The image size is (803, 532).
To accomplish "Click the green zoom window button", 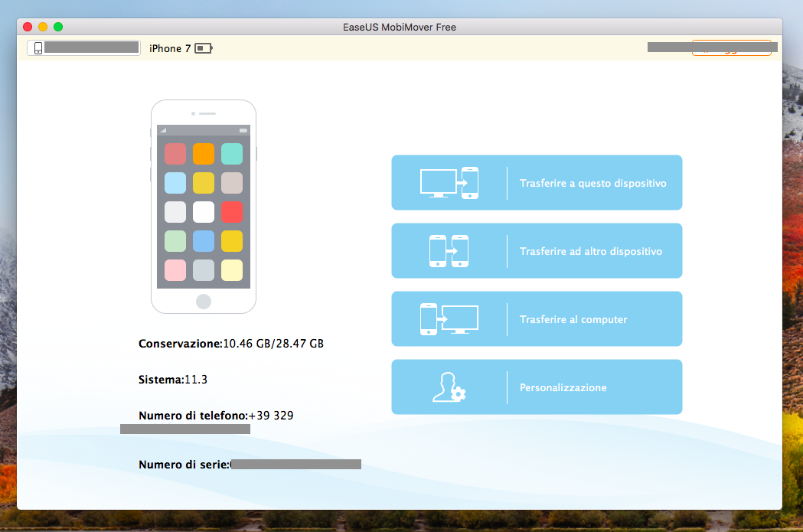I will [58, 27].
